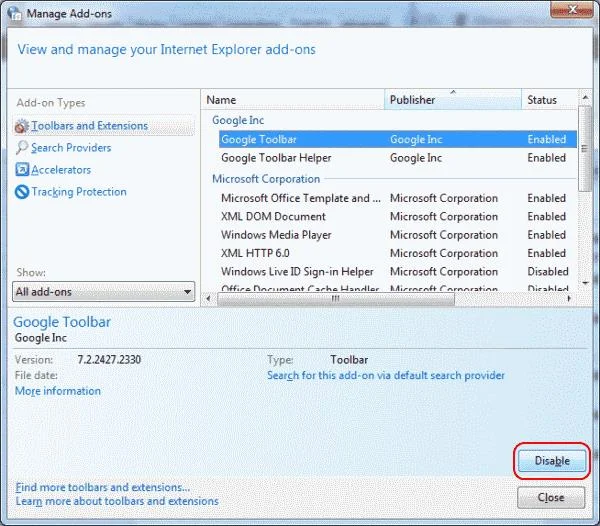The image size is (600, 526).
Task: Sort list by Publisher column header
Action: click(453, 100)
